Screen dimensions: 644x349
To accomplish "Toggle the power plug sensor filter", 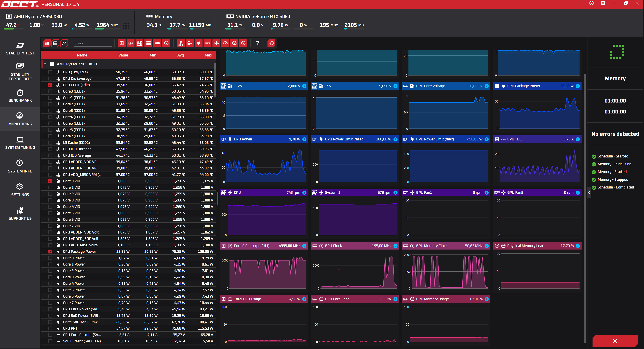I will (x=198, y=43).
